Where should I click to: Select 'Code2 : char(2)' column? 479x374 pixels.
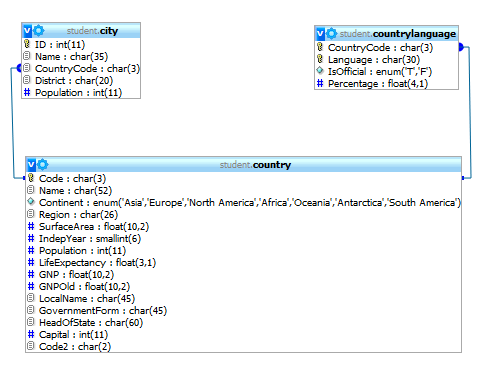pos(75,347)
